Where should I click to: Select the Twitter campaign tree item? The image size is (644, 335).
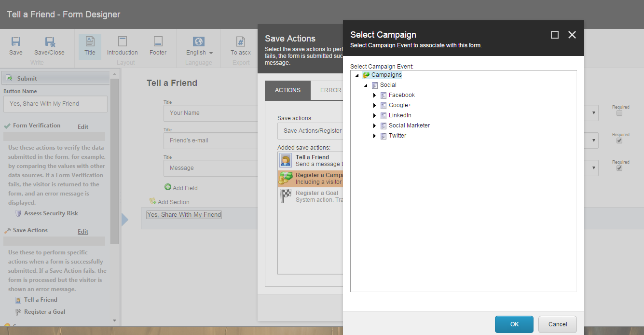click(x=397, y=136)
